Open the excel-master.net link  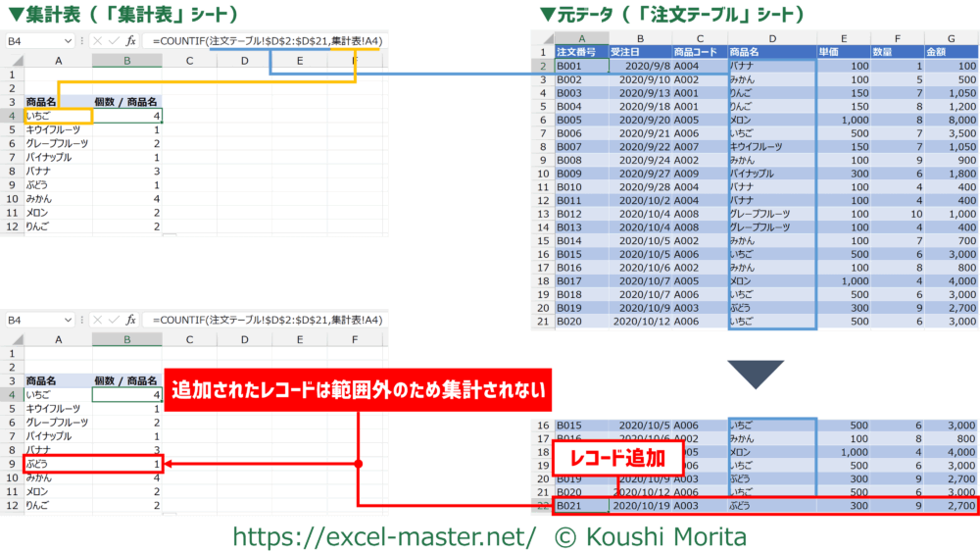tap(383, 535)
